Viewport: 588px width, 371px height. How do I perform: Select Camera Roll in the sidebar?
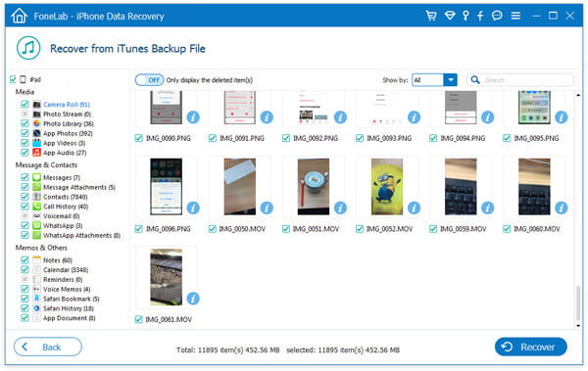pyautogui.click(x=67, y=105)
